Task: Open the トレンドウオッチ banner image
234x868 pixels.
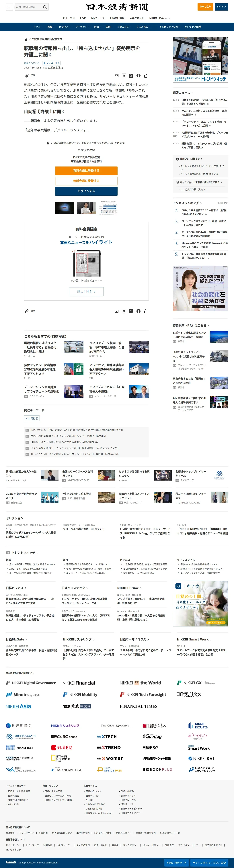Action: (200, 60)
